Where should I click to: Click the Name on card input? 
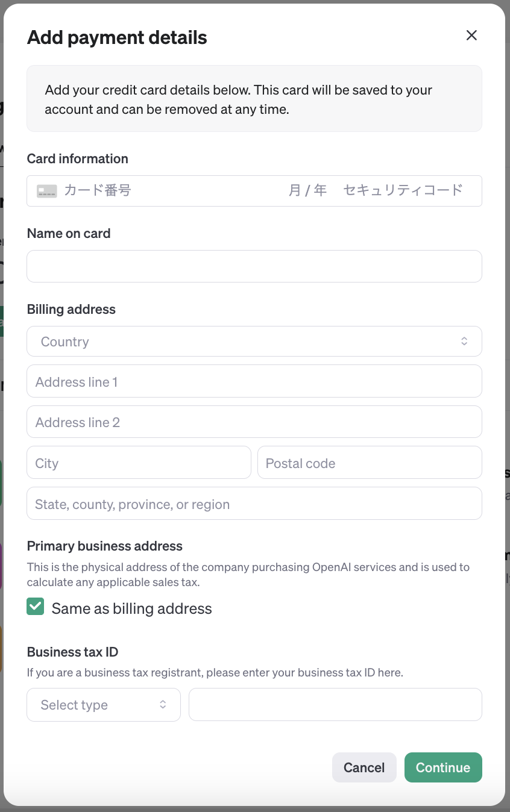254,266
